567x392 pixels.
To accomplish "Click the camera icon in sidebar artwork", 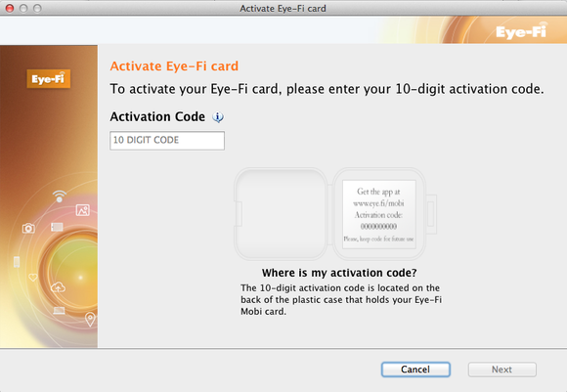I will (x=28, y=228).
